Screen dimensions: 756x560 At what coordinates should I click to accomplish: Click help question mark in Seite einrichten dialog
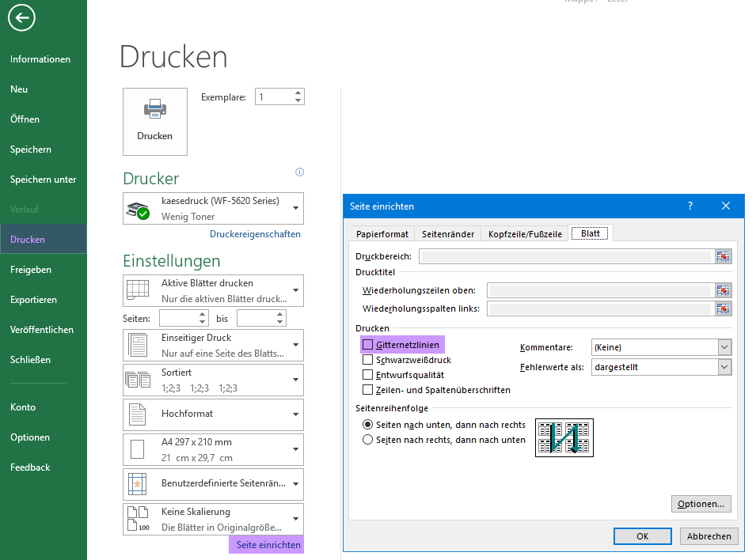point(690,206)
